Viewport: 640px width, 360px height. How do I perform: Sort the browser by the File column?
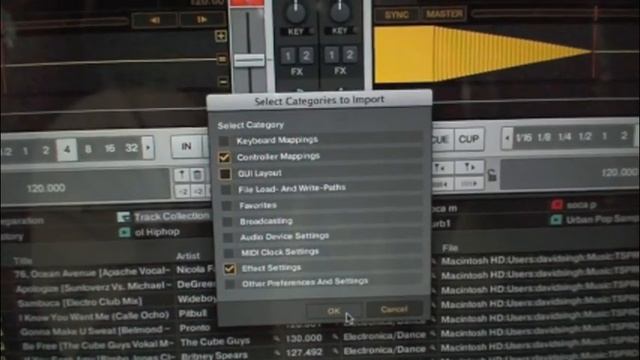[450, 248]
